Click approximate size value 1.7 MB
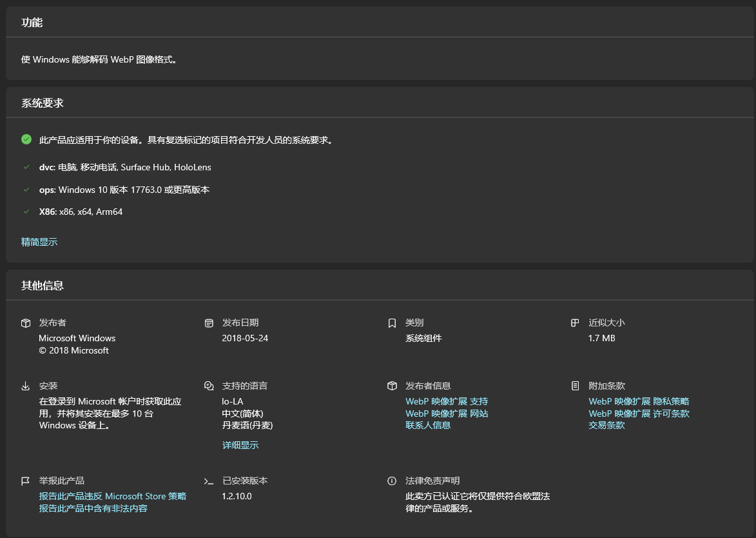Viewport: 756px width, 538px height. point(602,338)
